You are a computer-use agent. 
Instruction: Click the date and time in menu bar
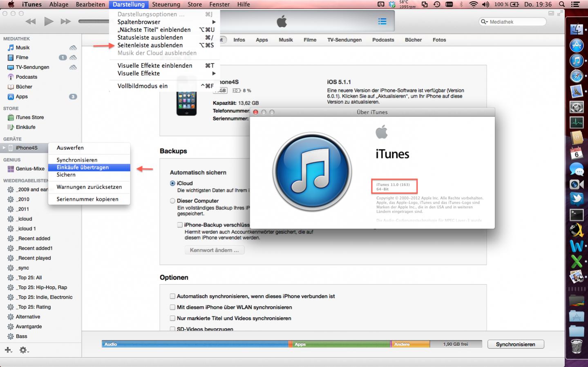(538, 4)
